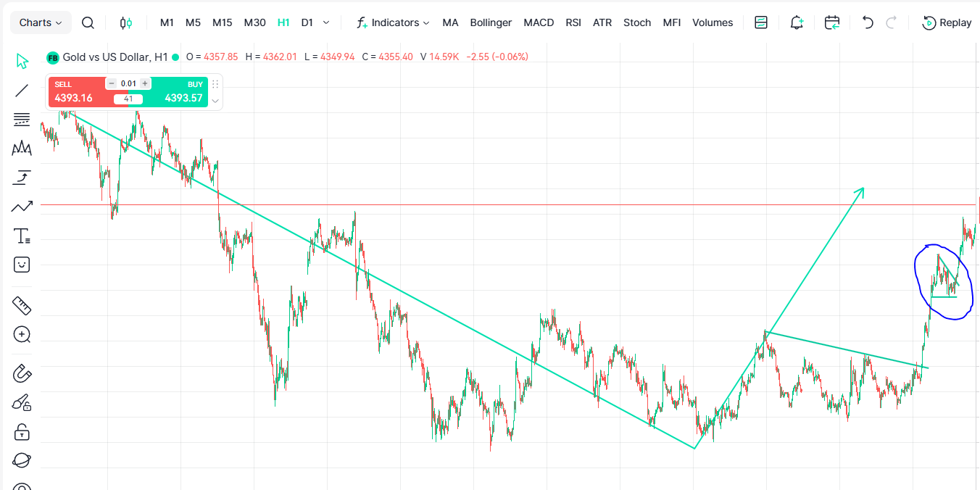980x490 pixels.
Task: Select the trend line drawing tool
Action: (x=22, y=91)
